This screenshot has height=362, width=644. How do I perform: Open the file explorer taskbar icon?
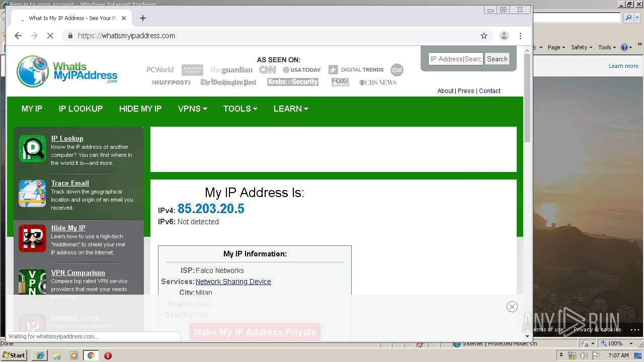(57, 355)
